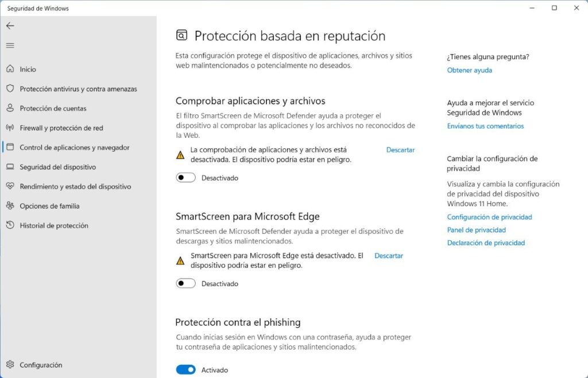Navigate back using the arrow at top left

coord(10,26)
